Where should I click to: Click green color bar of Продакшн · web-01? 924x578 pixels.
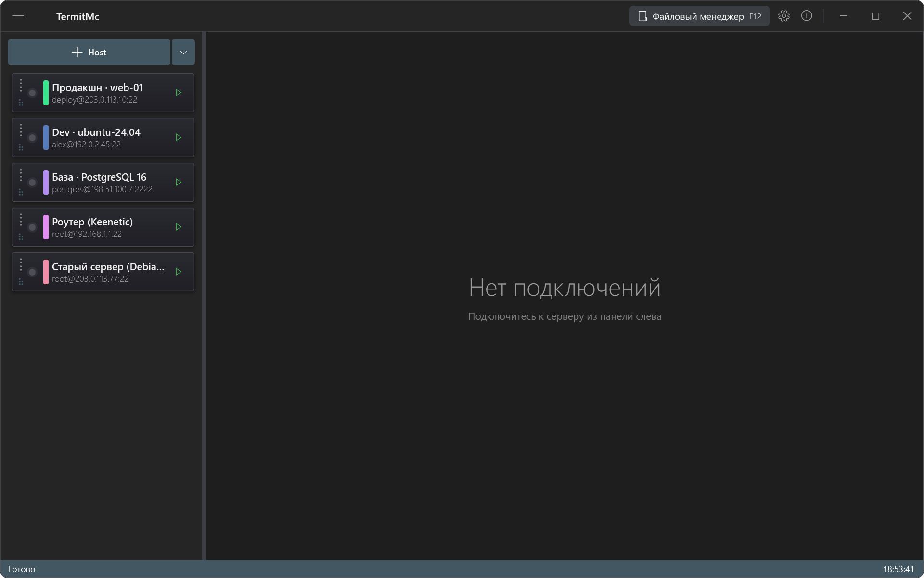[46, 92]
